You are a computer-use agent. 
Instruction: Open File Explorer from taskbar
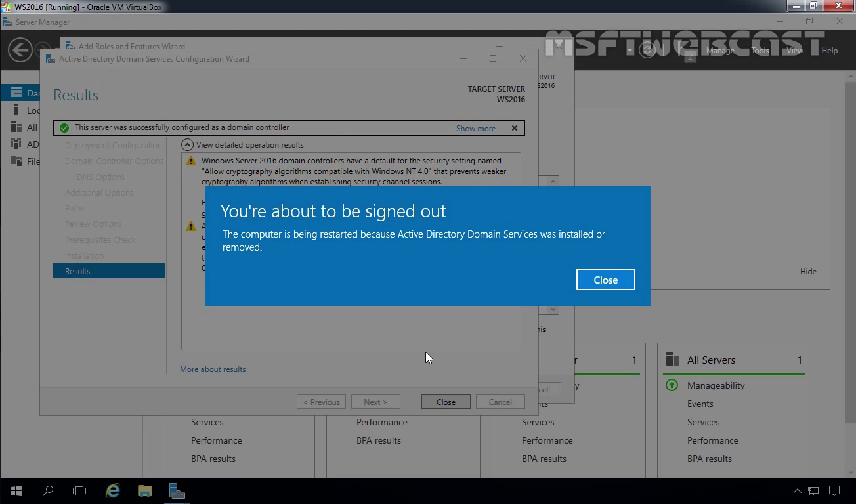tap(144, 491)
